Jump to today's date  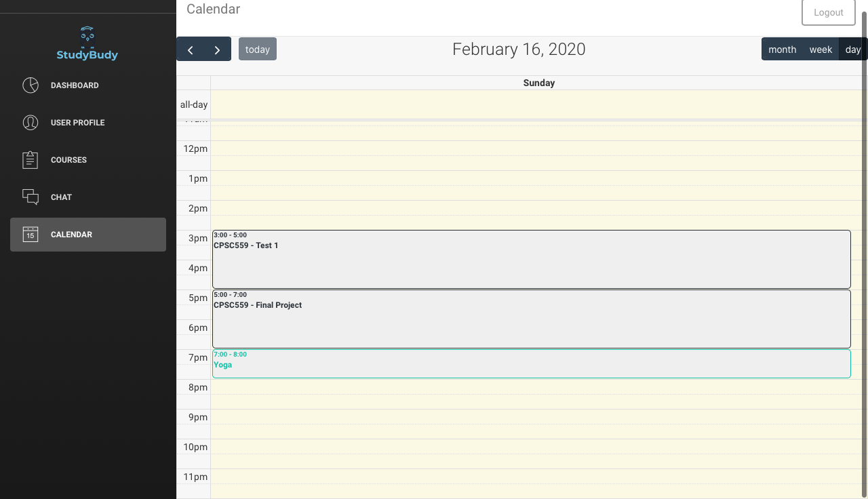click(x=258, y=49)
